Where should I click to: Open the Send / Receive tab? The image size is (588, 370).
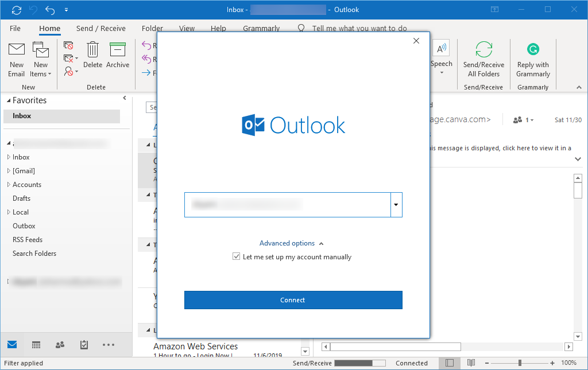click(x=101, y=29)
